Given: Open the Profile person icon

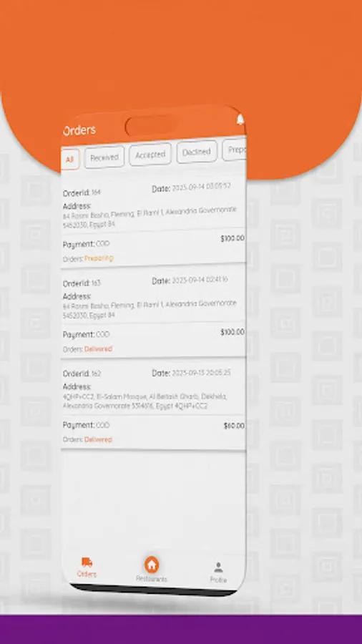Looking at the screenshot, I should click(x=218, y=567).
